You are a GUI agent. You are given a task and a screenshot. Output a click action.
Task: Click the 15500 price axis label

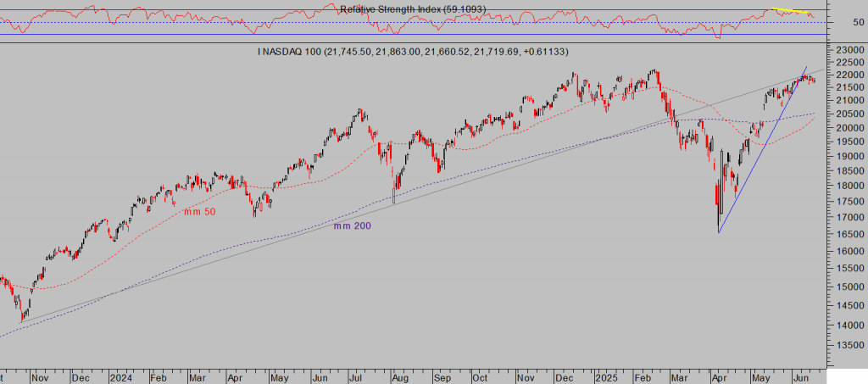[849, 269]
